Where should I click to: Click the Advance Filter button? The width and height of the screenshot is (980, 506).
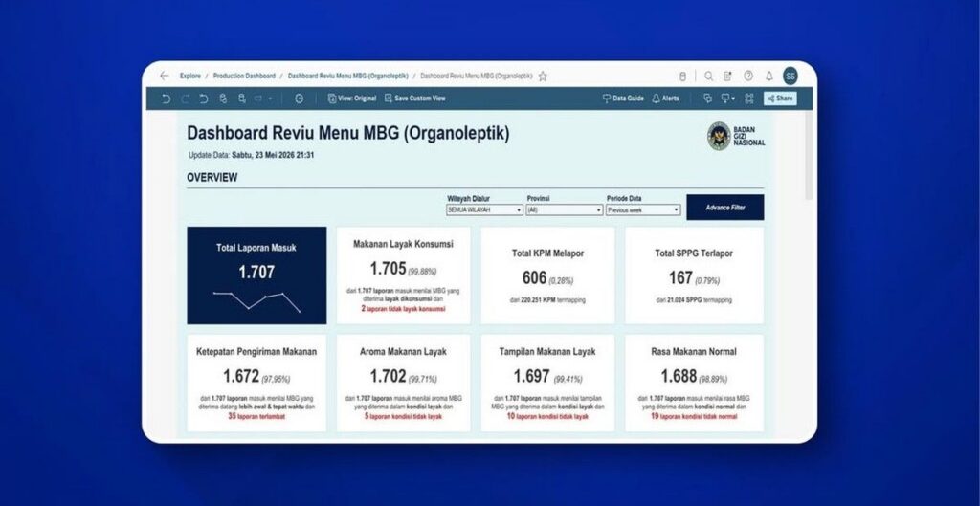click(x=725, y=208)
